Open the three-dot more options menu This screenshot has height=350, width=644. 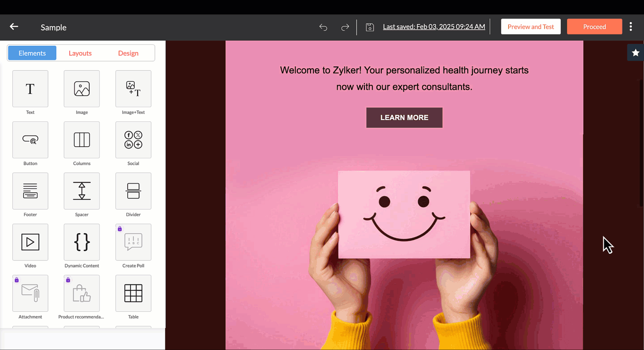(x=631, y=27)
